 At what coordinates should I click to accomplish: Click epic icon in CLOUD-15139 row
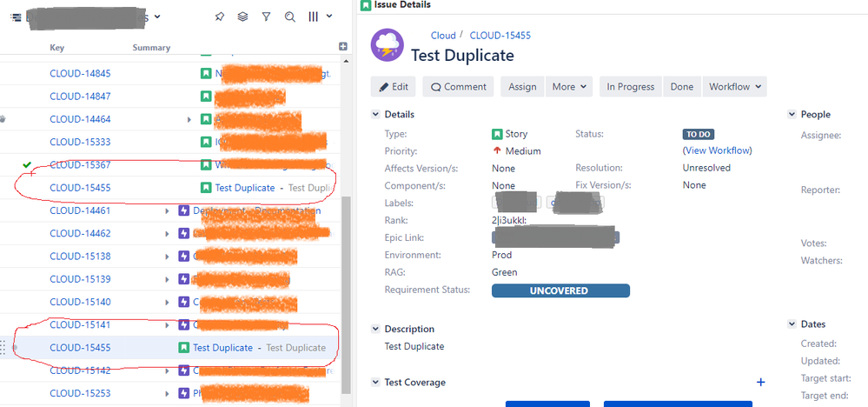point(184,279)
